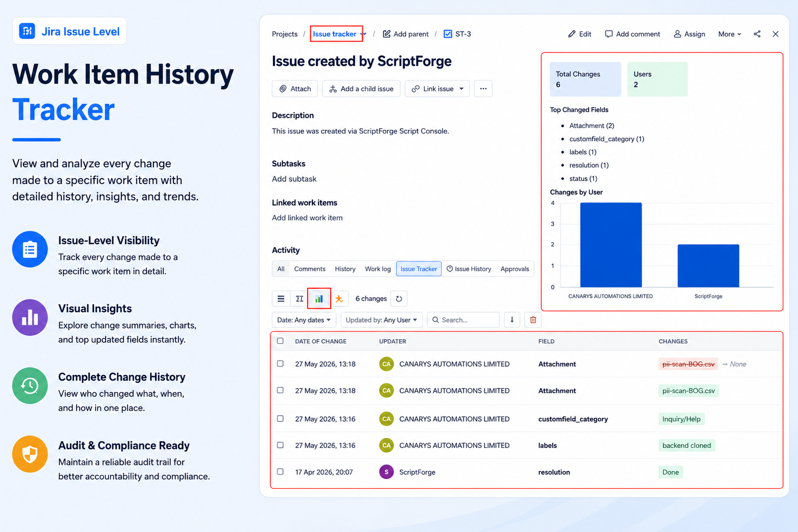Click the purple S avatar for ScriptForge

386,472
